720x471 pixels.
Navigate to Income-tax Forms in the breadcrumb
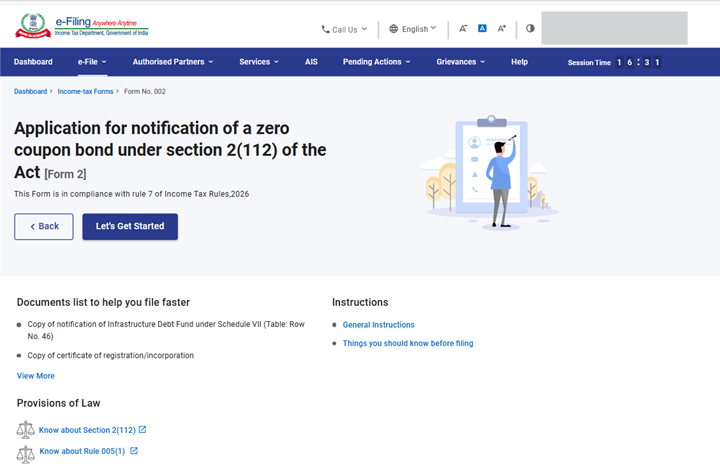click(85, 91)
